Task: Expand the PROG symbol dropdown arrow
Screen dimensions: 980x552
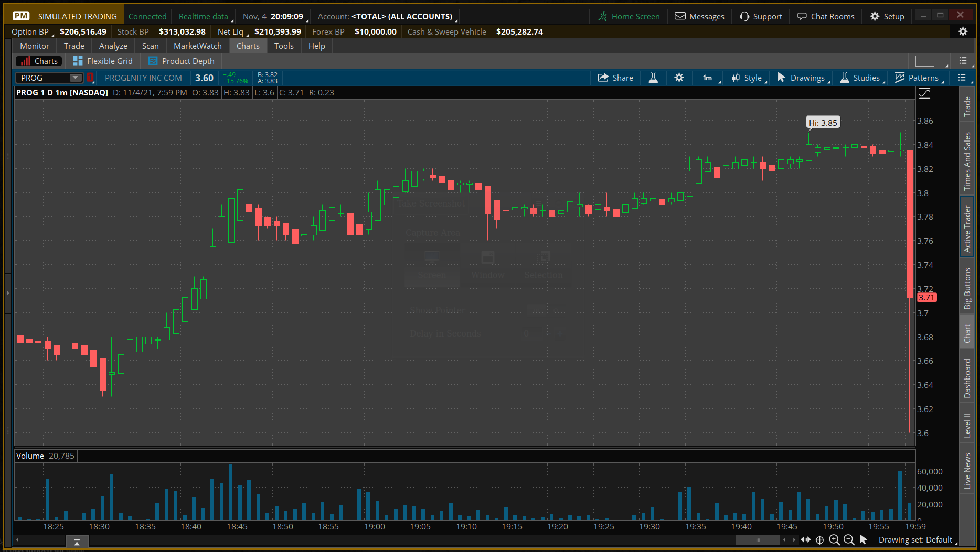Action: [x=76, y=78]
